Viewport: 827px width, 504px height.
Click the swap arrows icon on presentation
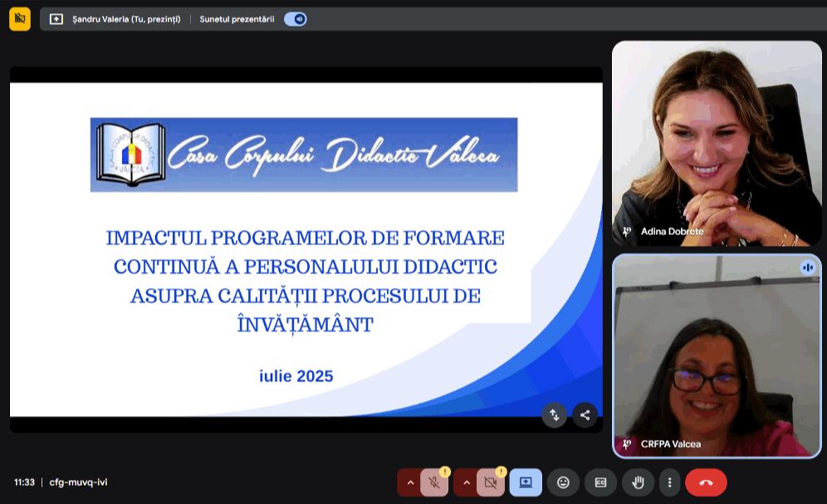pyautogui.click(x=554, y=415)
